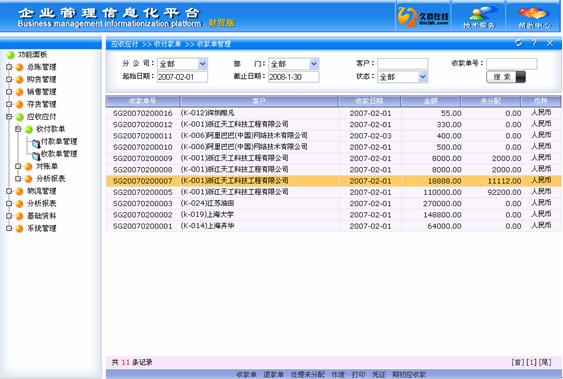Click the 搜索 search button

[506, 77]
